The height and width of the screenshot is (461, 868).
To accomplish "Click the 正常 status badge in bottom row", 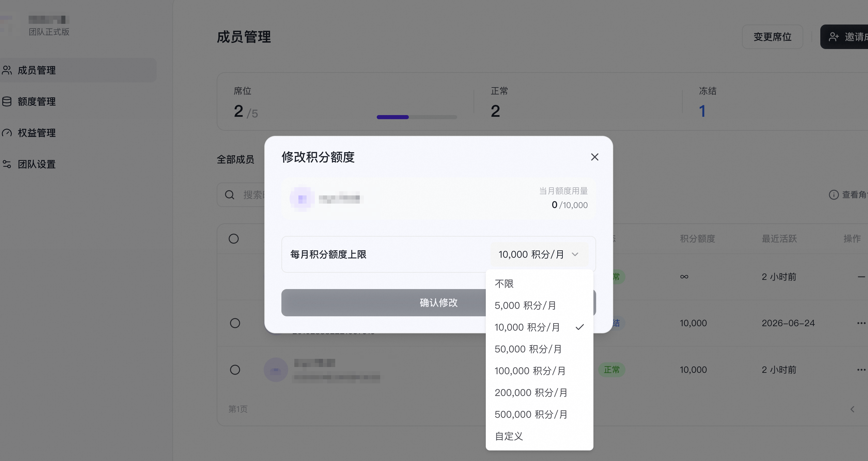I will pyautogui.click(x=612, y=370).
